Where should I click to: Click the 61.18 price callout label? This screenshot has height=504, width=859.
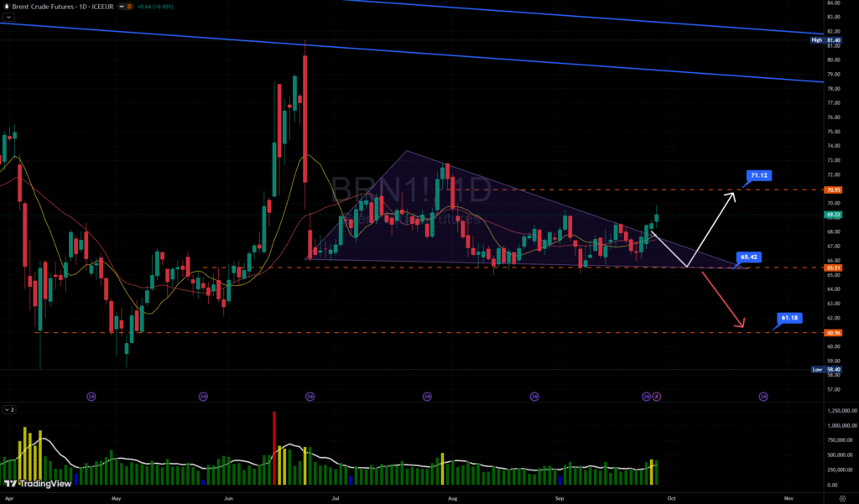[790, 318]
